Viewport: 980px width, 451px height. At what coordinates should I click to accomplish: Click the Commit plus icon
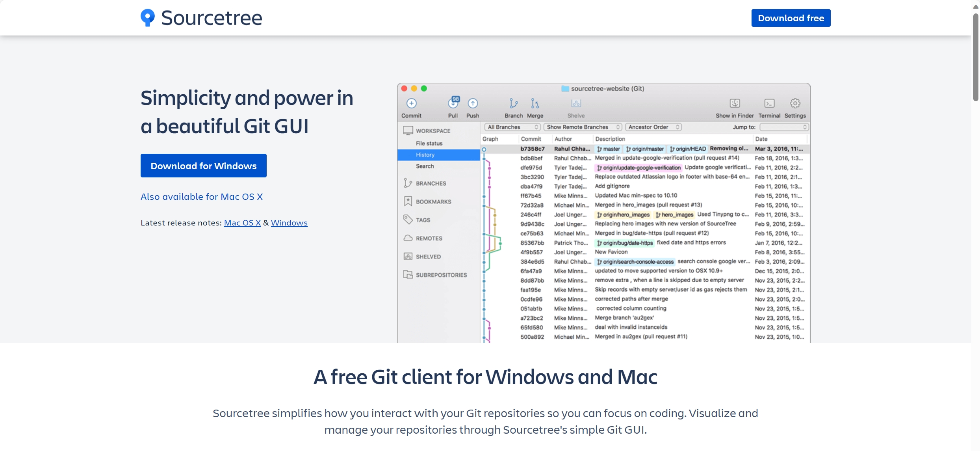(x=411, y=103)
